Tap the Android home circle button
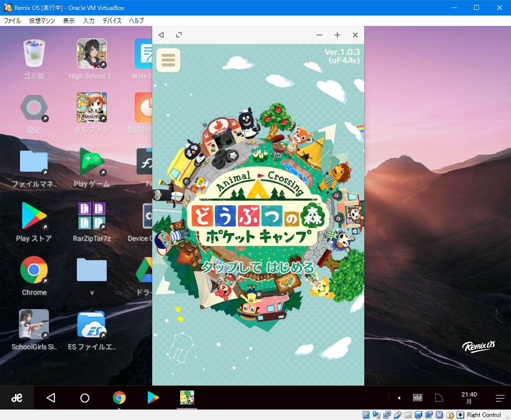511x420 pixels. pos(85,398)
